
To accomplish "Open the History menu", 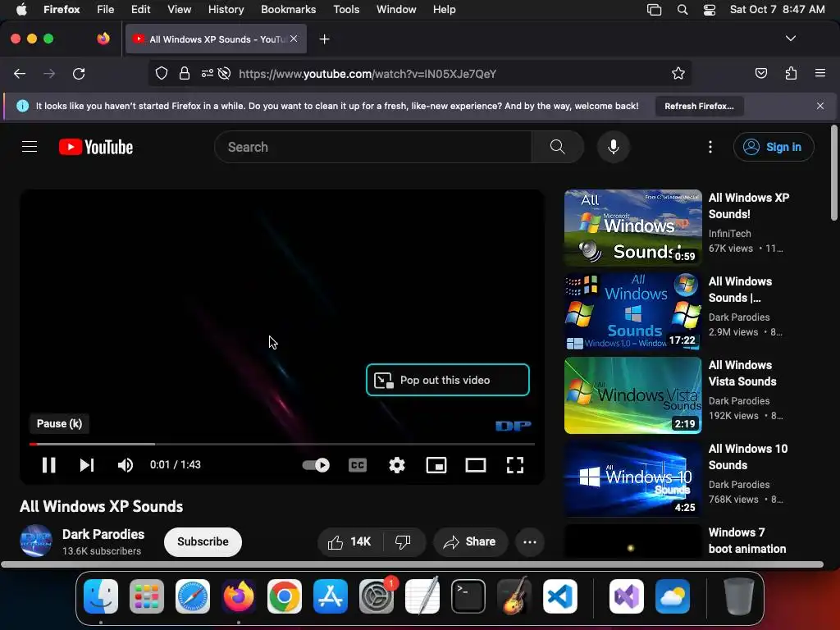I will (226, 9).
